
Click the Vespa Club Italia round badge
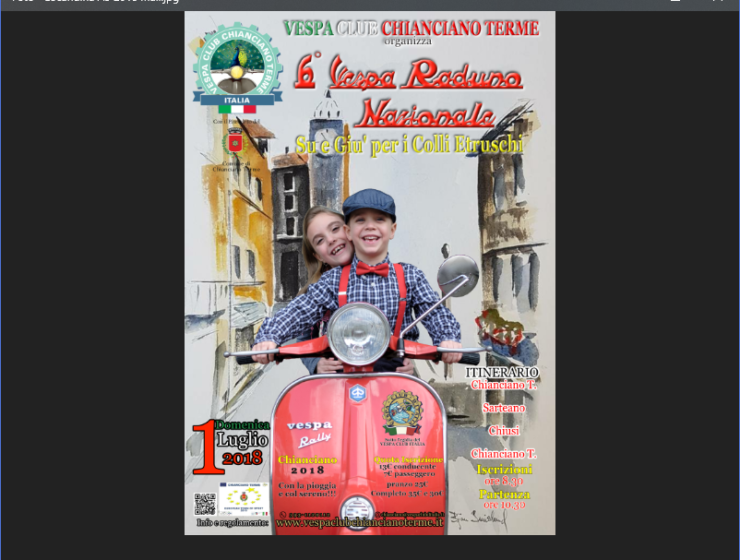tap(402, 411)
